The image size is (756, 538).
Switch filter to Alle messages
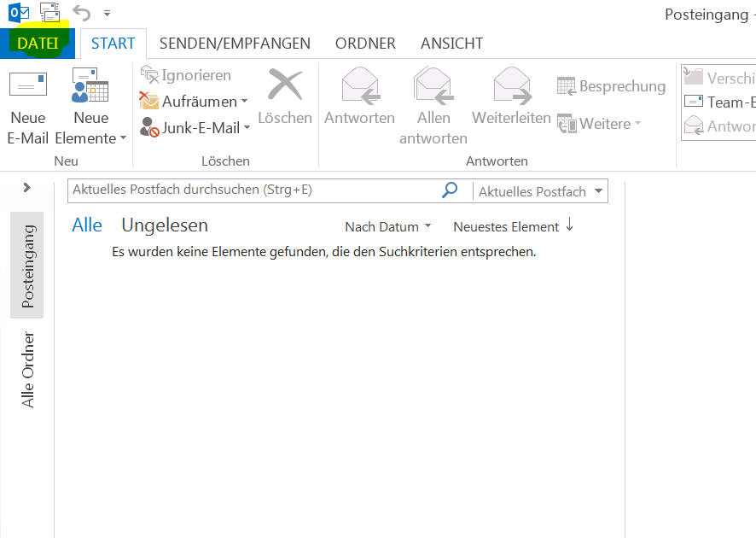pos(87,225)
